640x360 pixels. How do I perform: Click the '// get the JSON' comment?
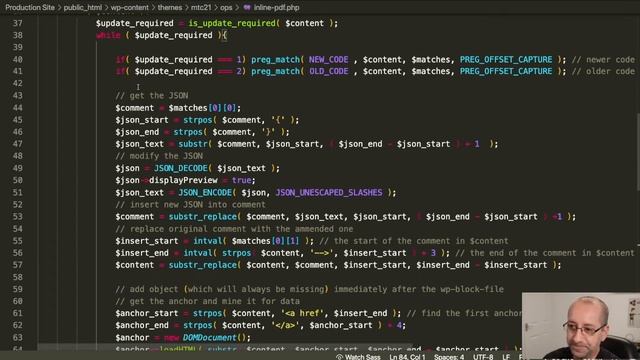151,96
